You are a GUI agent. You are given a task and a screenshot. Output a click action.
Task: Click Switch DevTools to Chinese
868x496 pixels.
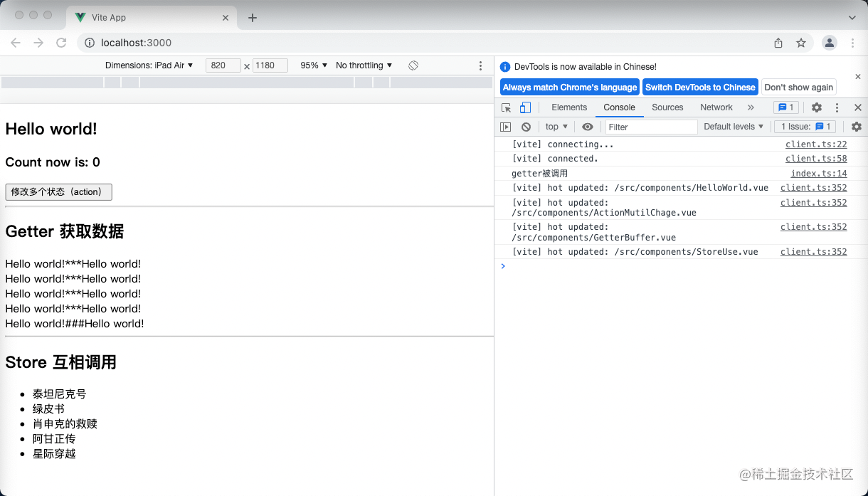(x=700, y=87)
